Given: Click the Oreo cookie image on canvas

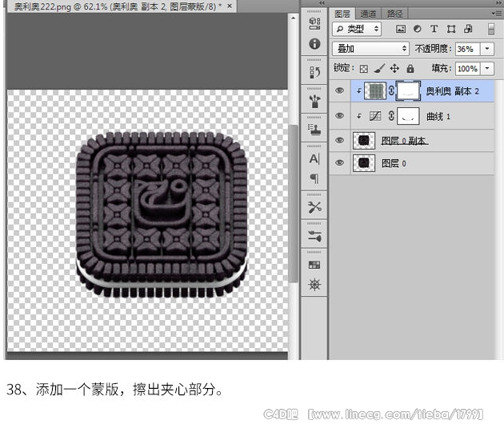Looking at the screenshot, I should 162,214.
